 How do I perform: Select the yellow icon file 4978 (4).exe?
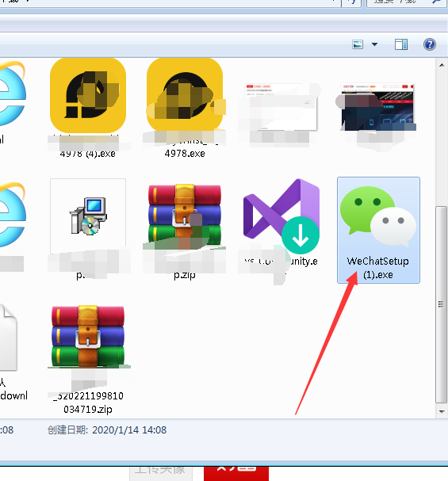point(88,95)
